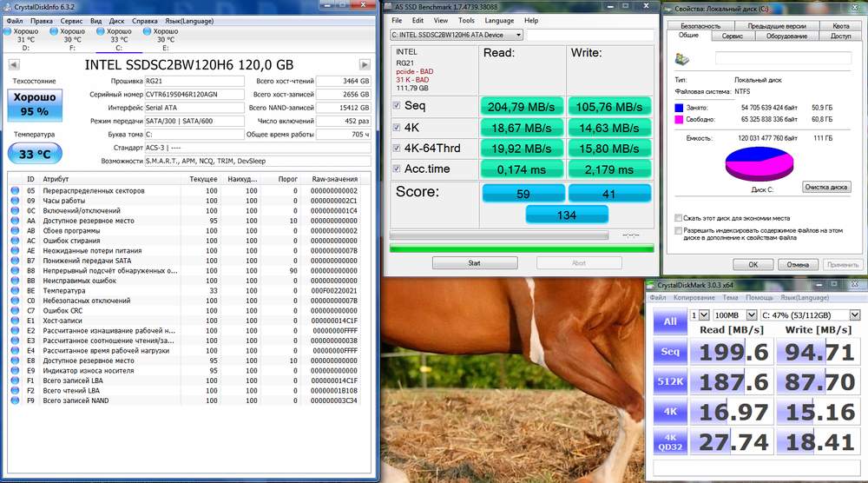Click the 33 °C temperature indicator

tap(35, 154)
